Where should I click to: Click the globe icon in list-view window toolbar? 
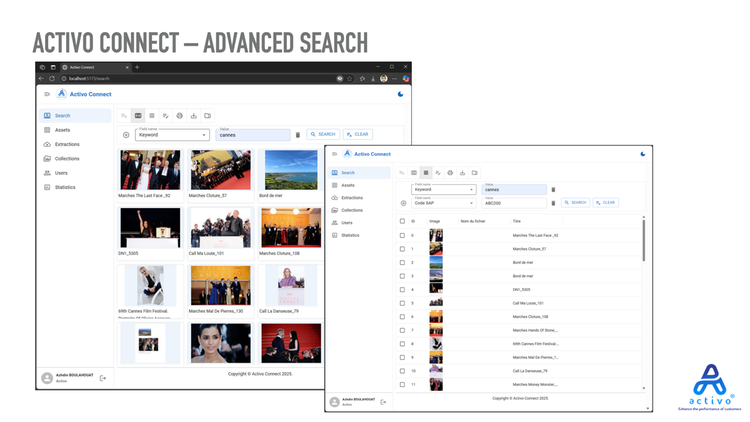pos(450,173)
